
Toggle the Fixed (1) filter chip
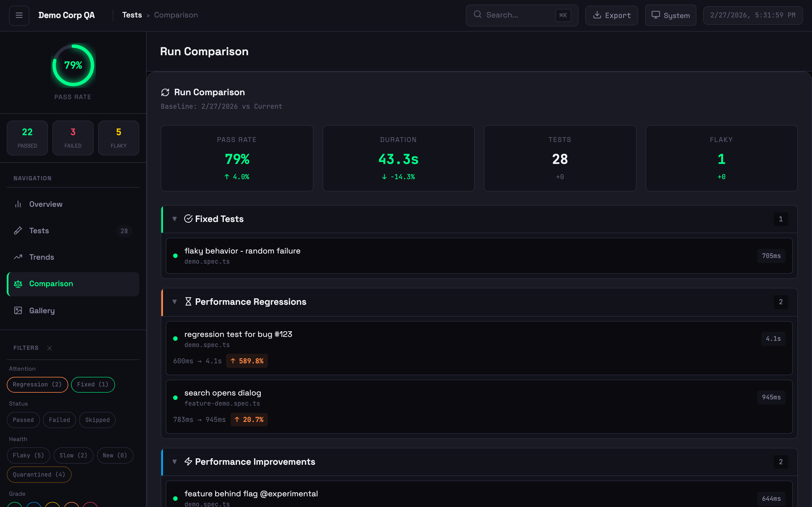pos(92,384)
